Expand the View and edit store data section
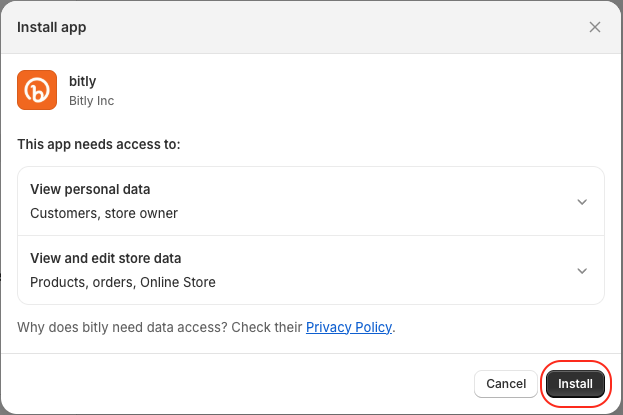 pos(582,271)
